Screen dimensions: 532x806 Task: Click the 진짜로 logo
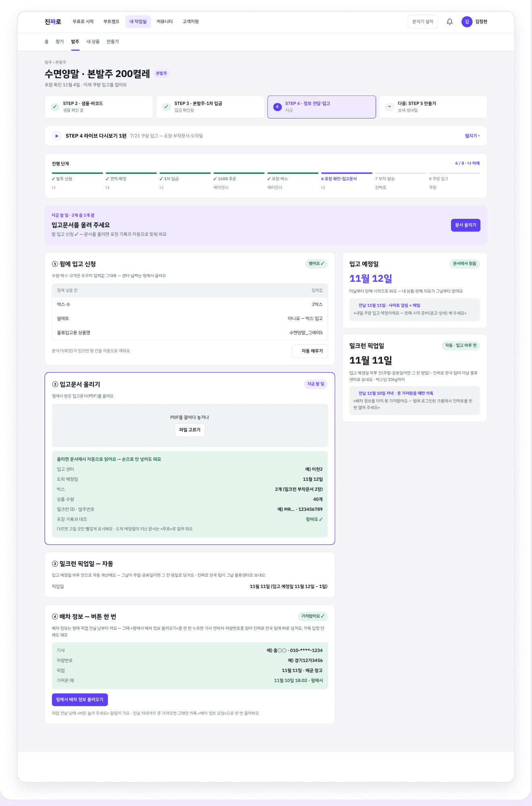pyautogui.click(x=53, y=22)
